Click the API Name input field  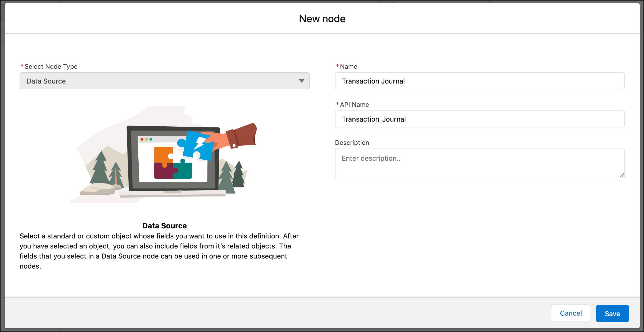(479, 119)
